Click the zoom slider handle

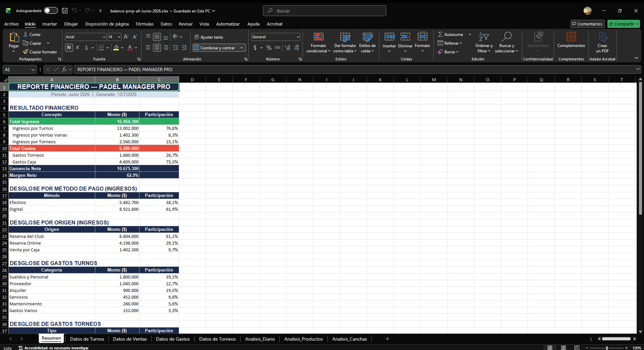click(x=606, y=348)
